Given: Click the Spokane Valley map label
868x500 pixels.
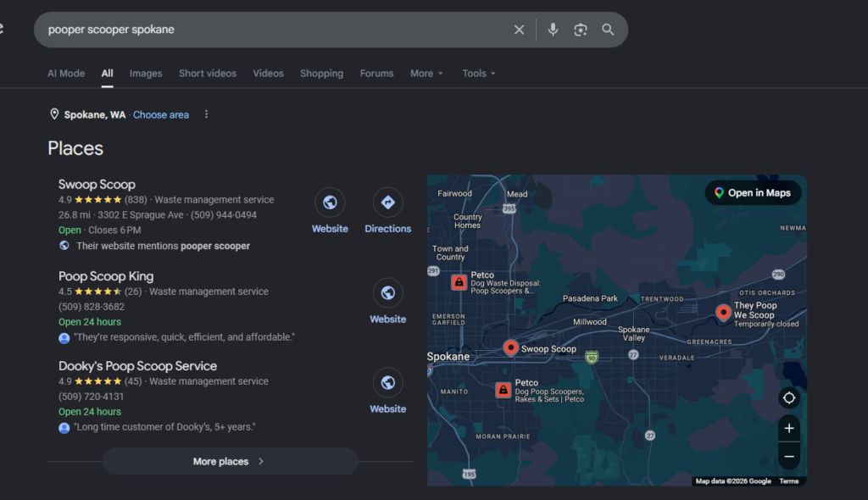Looking at the screenshot, I should [634, 333].
